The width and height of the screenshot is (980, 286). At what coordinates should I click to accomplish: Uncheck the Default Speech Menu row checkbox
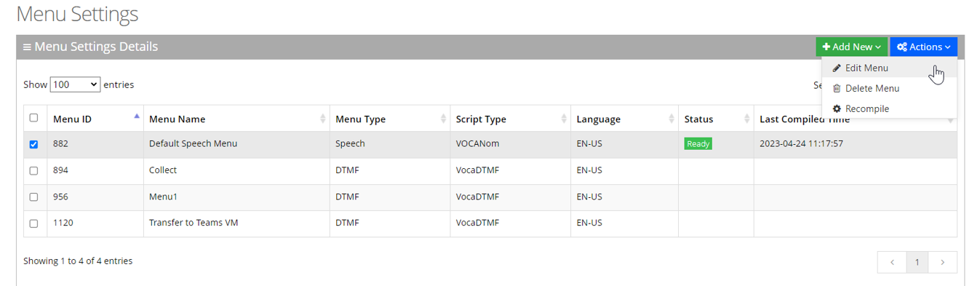coord(33,144)
